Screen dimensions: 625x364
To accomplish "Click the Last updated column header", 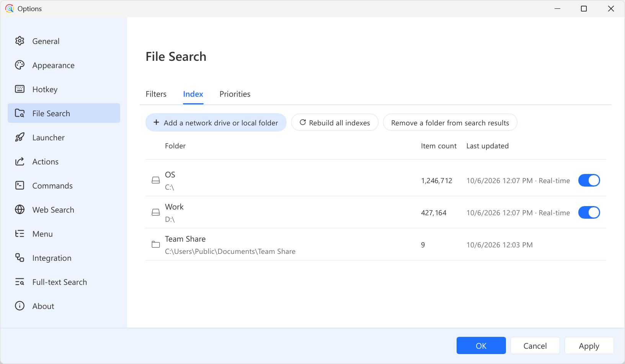I will [488, 146].
